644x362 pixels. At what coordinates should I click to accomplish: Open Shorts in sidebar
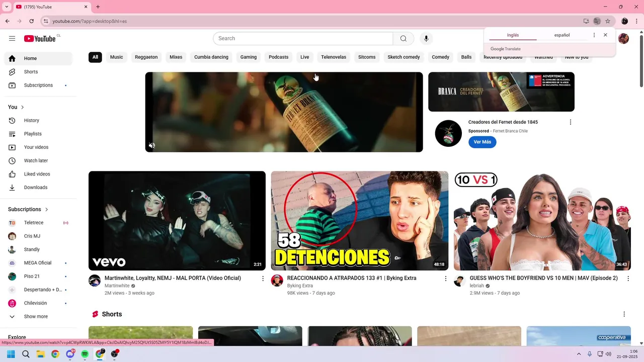point(38,72)
